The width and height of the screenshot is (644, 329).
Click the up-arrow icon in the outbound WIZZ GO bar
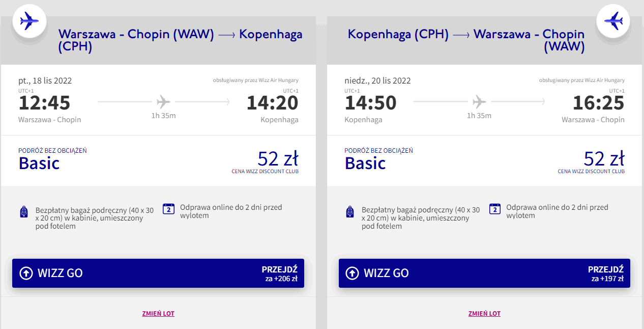point(25,273)
